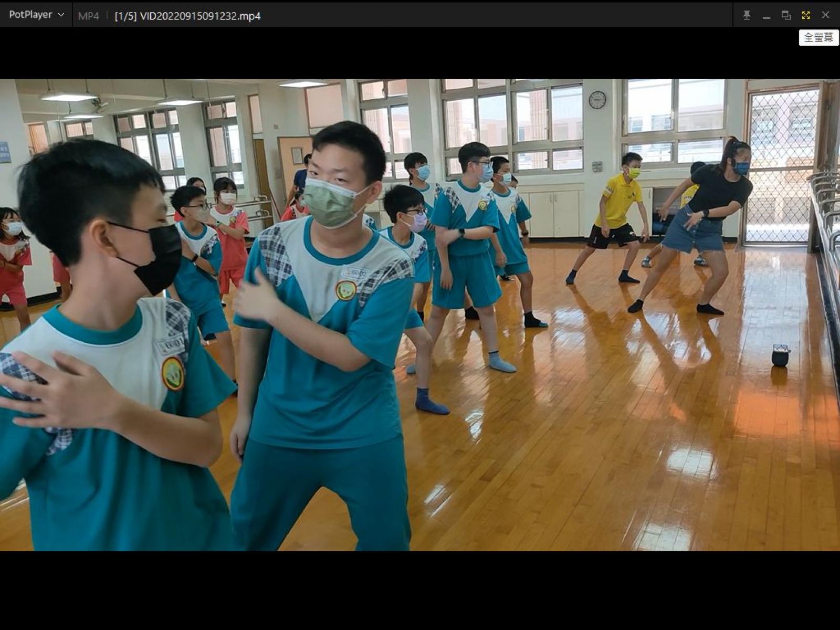Click the [1/5] playlist position indicator
Screen dimensions: 840x630
(x=125, y=16)
